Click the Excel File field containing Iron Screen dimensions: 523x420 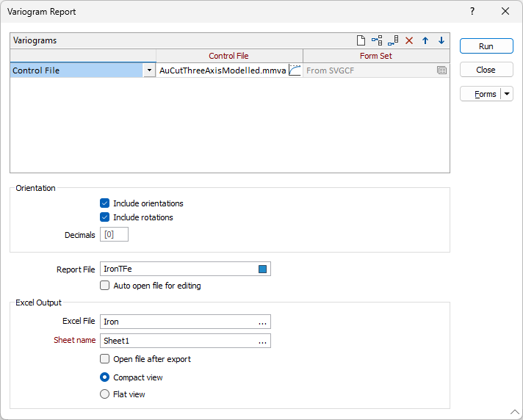click(x=185, y=322)
